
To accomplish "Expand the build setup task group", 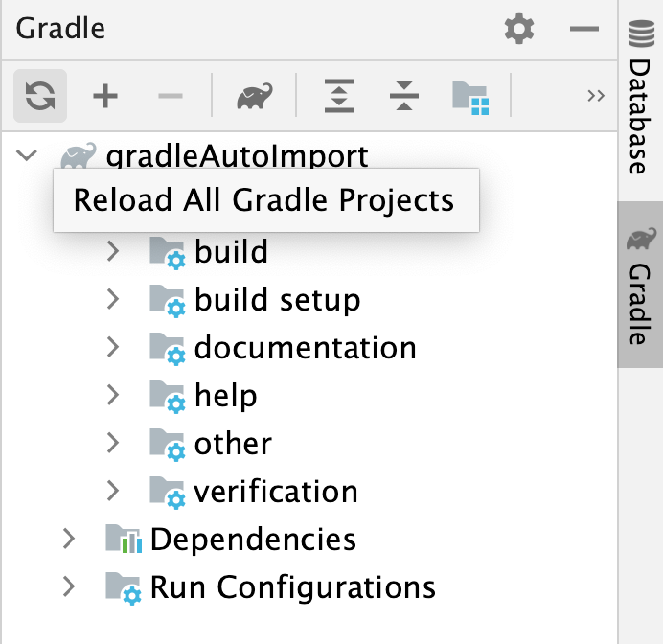I will pyautogui.click(x=113, y=299).
